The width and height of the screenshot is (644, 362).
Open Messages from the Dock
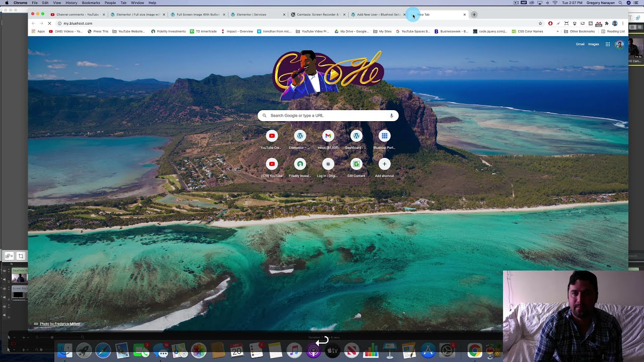point(160,350)
